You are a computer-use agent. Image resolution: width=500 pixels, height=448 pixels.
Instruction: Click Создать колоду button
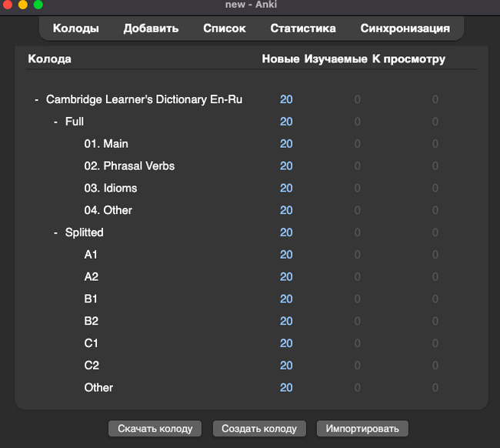[x=259, y=429]
